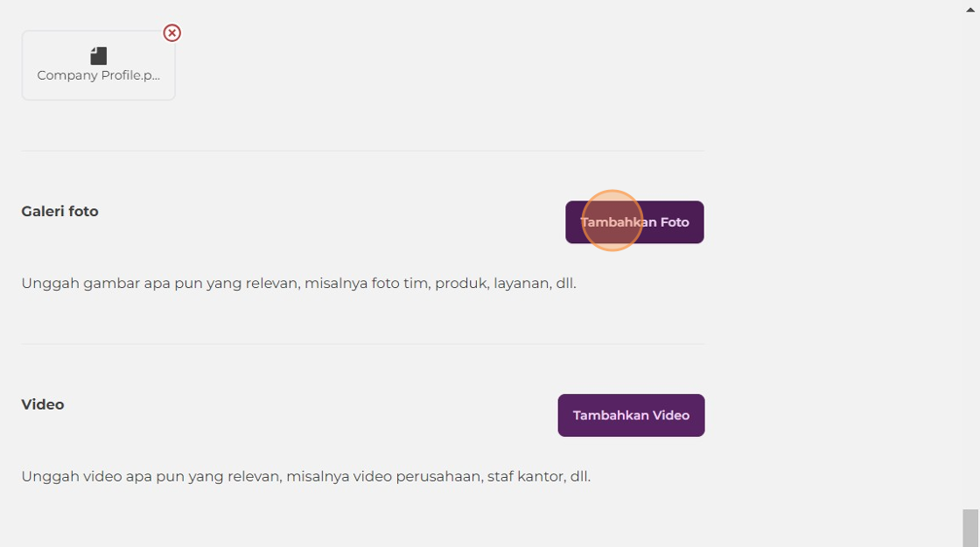
Task: Click the vertical scrollbar thumb
Action: coord(970,528)
